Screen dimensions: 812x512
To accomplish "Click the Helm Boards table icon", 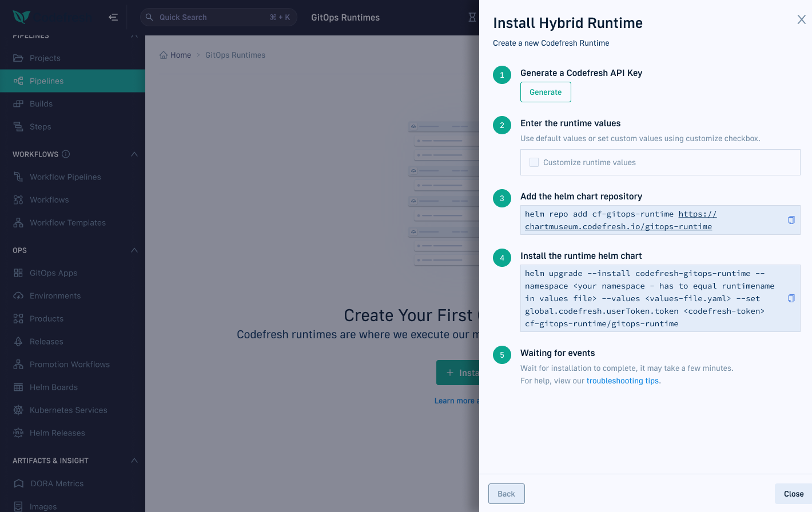I will click(x=18, y=387).
